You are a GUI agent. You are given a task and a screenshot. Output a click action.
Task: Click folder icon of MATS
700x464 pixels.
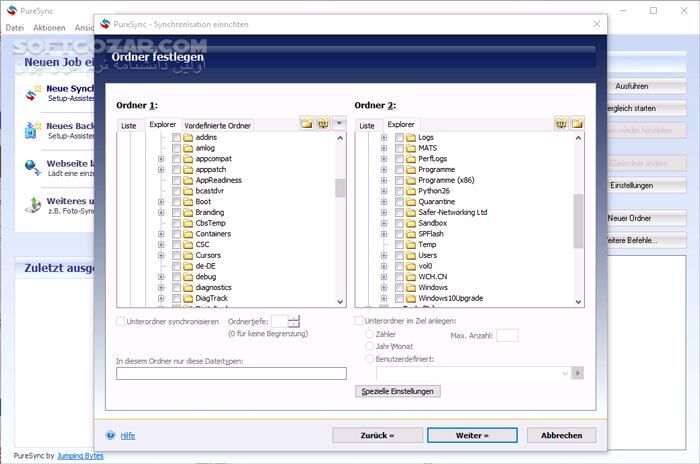(411, 148)
